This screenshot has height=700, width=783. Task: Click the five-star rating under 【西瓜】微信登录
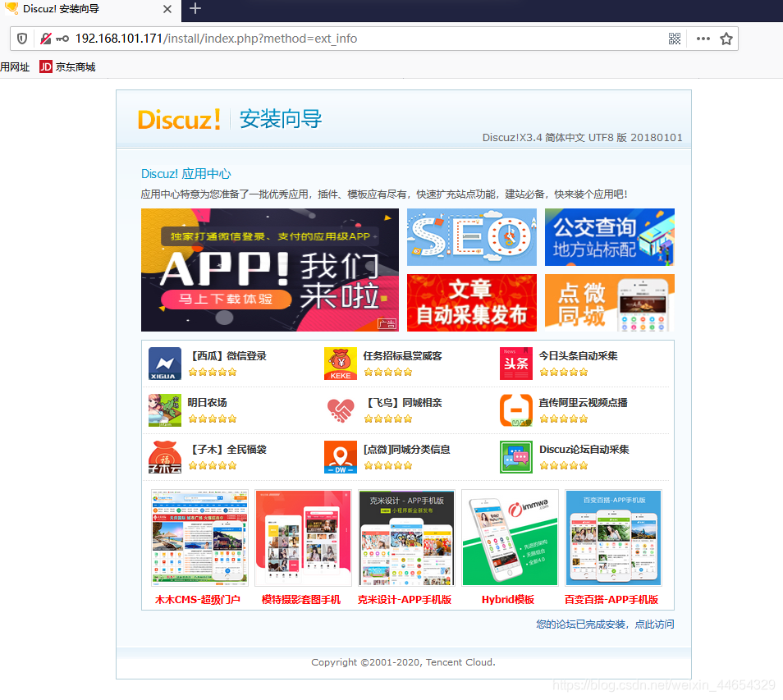tap(213, 372)
